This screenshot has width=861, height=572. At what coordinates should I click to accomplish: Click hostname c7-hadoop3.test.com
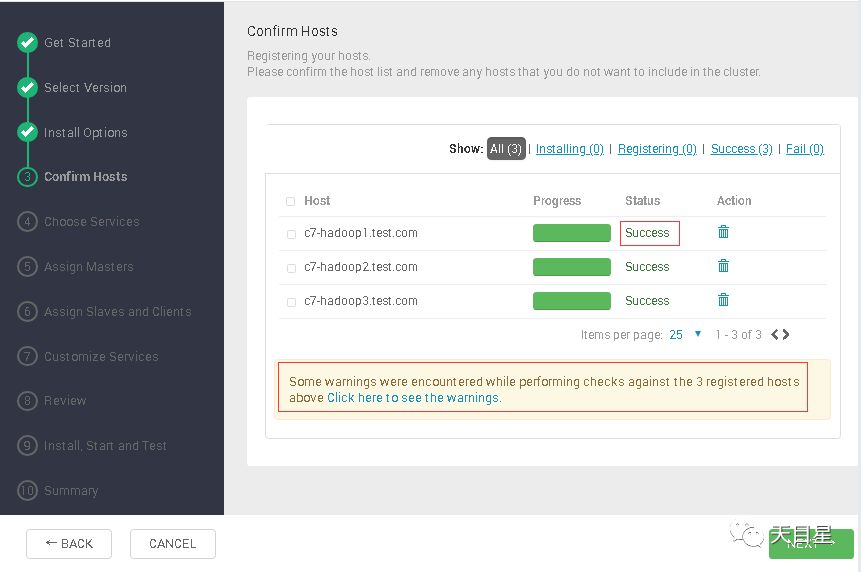coord(361,301)
